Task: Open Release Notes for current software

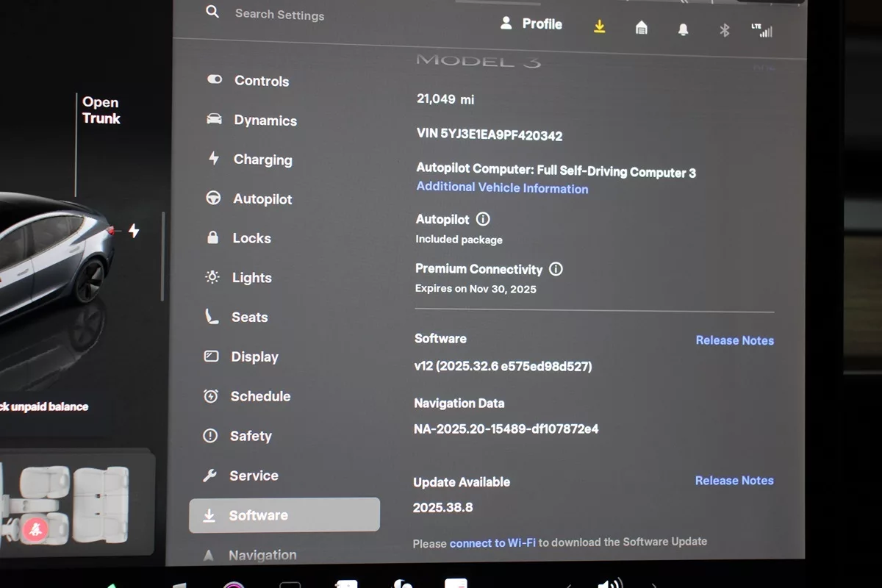Action: (x=734, y=340)
